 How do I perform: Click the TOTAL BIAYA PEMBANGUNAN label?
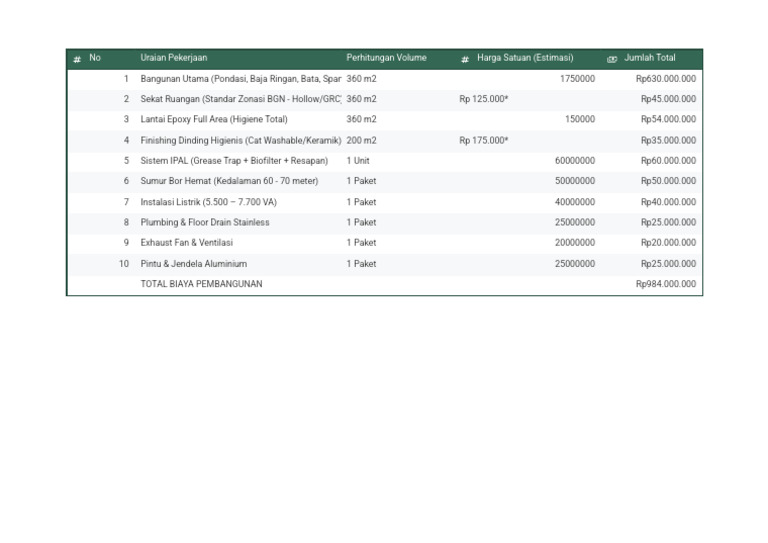(201, 284)
